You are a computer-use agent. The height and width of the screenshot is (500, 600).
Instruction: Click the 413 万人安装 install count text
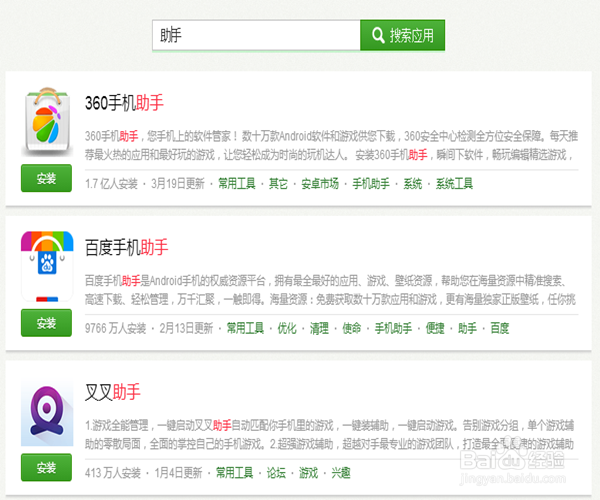pos(113,473)
